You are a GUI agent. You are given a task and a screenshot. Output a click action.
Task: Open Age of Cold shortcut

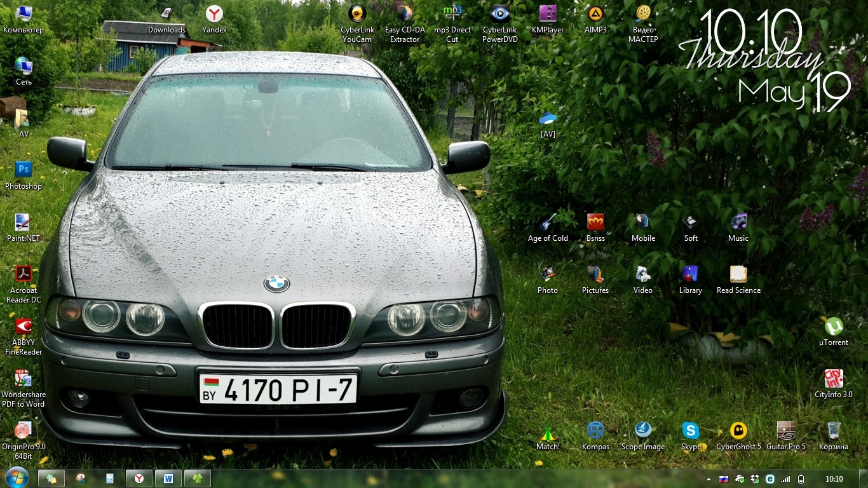point(548,227)
